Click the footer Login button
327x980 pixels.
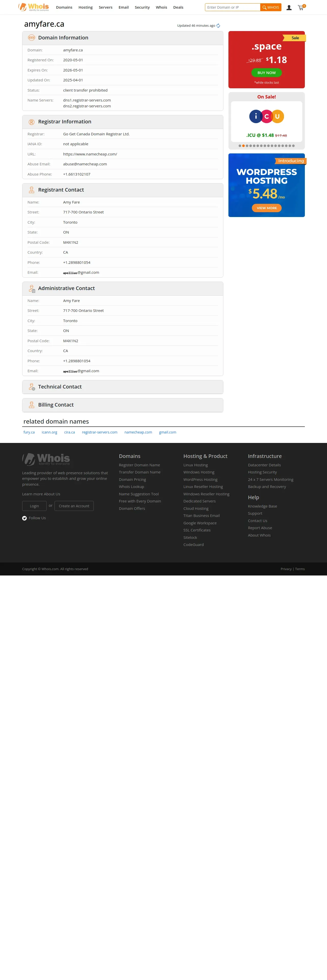click(34, 506)
